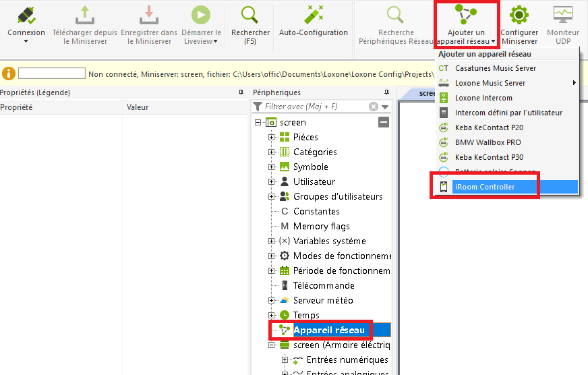
Task: Collapse the screen root node
Action: (258, 123)
